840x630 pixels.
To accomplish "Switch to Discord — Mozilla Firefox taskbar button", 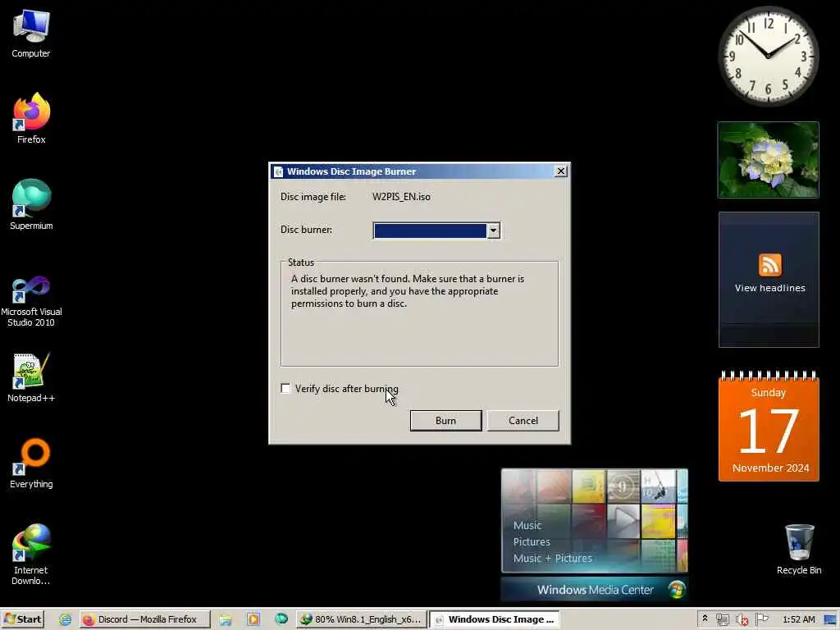I will (145, 619).
